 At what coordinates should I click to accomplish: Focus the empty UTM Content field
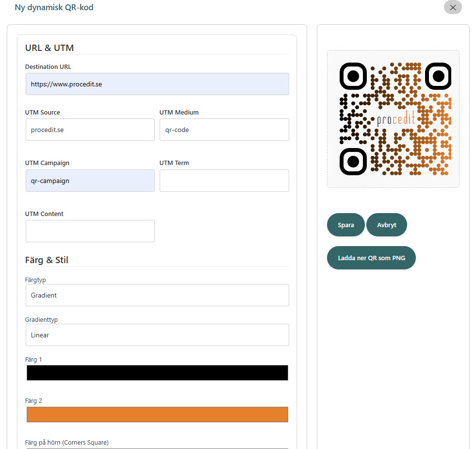pyautogui.click(x=90, y=231)
